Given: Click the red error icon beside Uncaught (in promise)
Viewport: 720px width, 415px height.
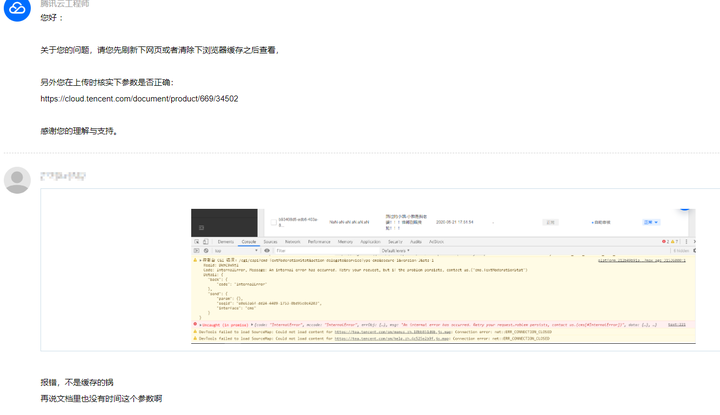Looking at the screenshot, I should (195, 324).
